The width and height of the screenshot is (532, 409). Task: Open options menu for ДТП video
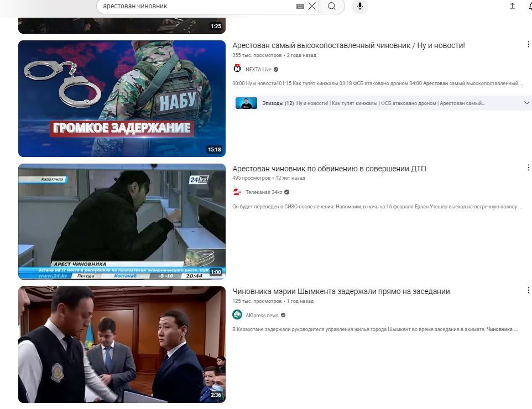coord(528,168)
